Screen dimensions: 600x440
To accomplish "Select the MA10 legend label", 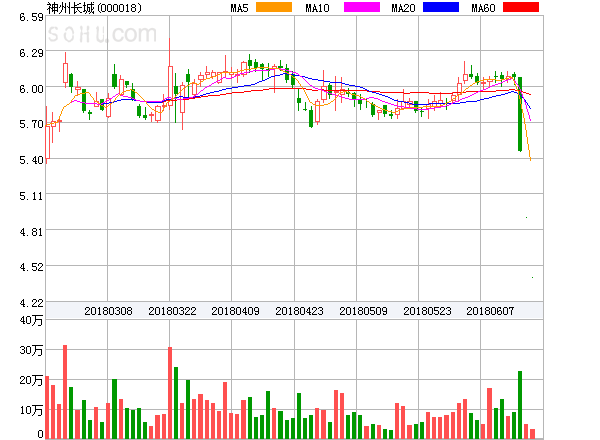I will 318,8.
